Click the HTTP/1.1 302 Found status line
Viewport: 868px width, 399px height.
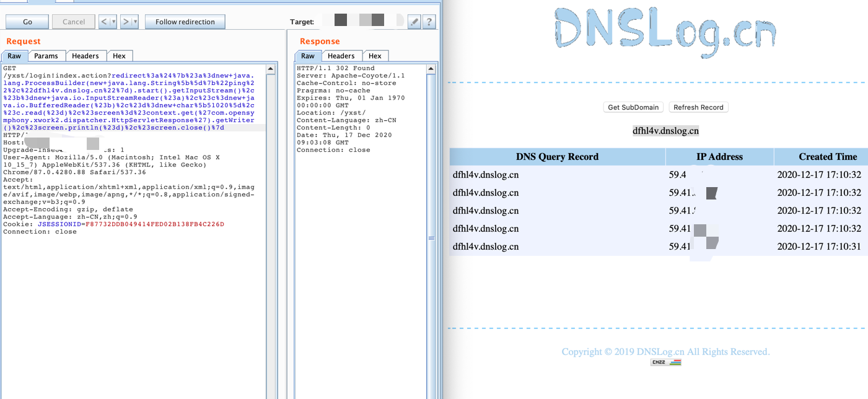[336, 68]
